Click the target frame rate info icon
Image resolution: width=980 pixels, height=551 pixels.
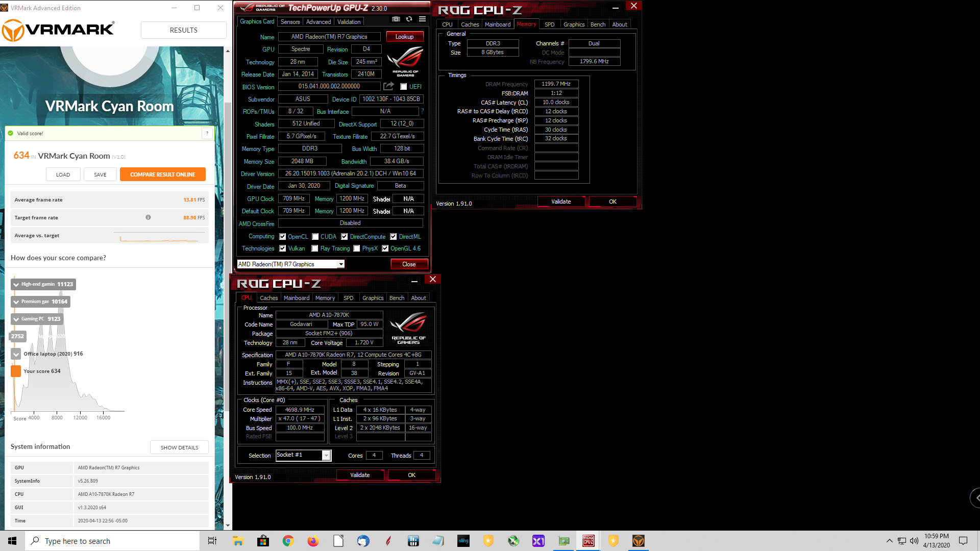pyautogui.click(x=148, y=217)
